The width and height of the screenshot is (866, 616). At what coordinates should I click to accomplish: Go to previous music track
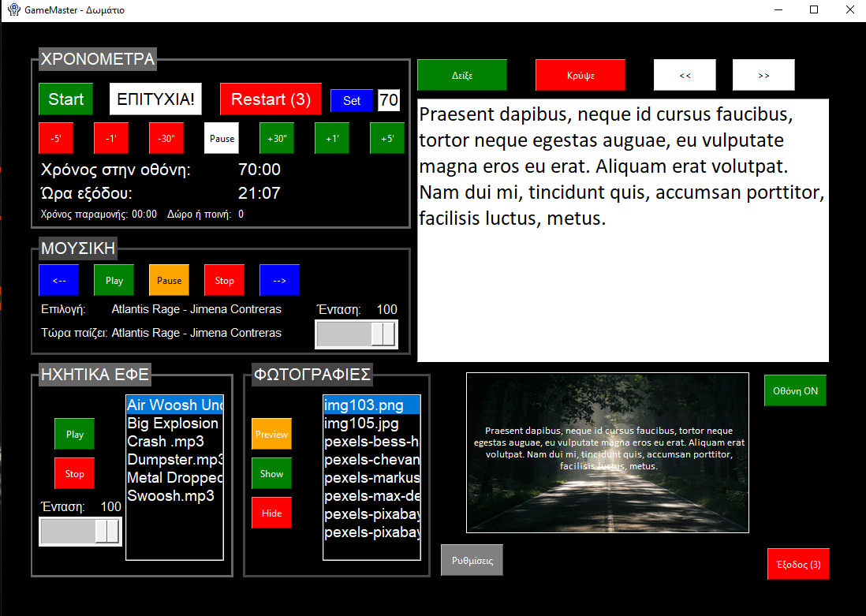tap(59, 280)
